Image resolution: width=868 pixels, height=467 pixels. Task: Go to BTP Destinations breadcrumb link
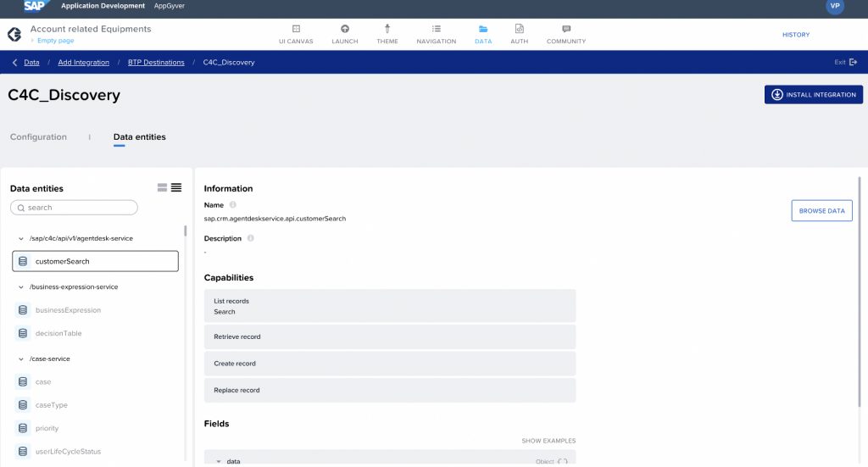click(156, 63)
